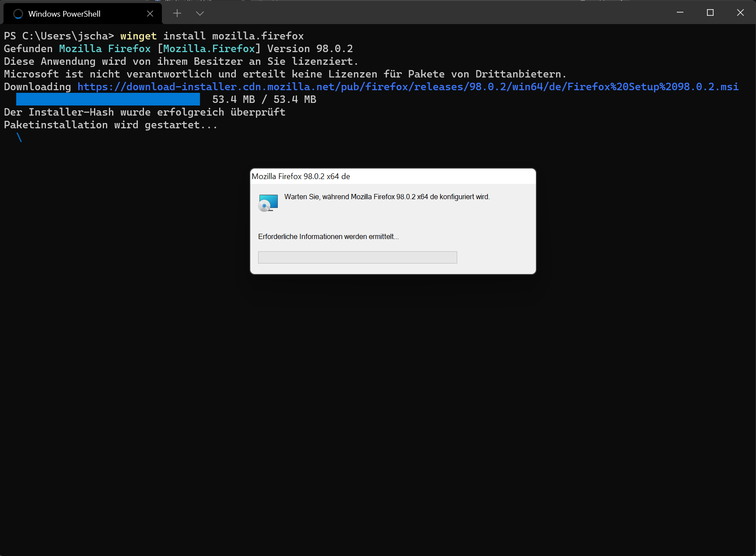Click the 'Paketinstallation wird gestartet...' line
Viewport: 756px width, 556px height.
pyautogui.click(x=111, y=125)
